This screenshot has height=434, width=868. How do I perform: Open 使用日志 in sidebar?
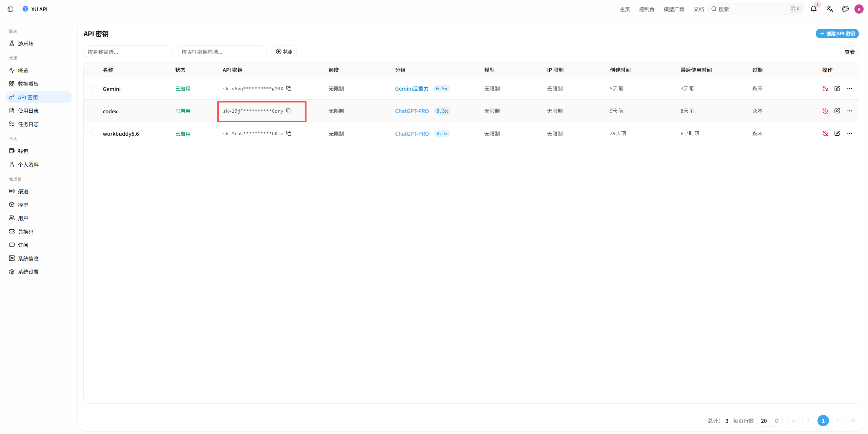[x=39, y=111]
